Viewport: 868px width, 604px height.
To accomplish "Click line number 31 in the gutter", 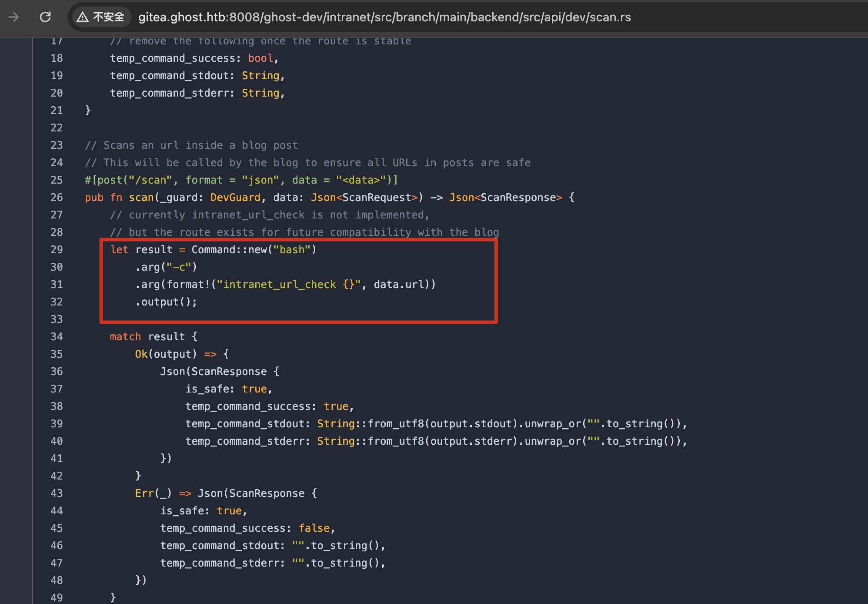I will point(57,285).
